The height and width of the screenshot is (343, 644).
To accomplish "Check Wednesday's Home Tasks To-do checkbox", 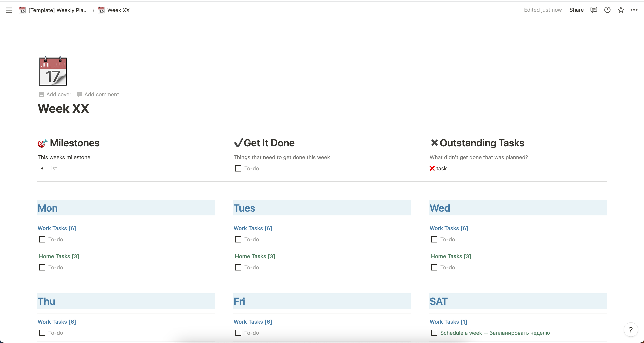I will click(434, 267).
